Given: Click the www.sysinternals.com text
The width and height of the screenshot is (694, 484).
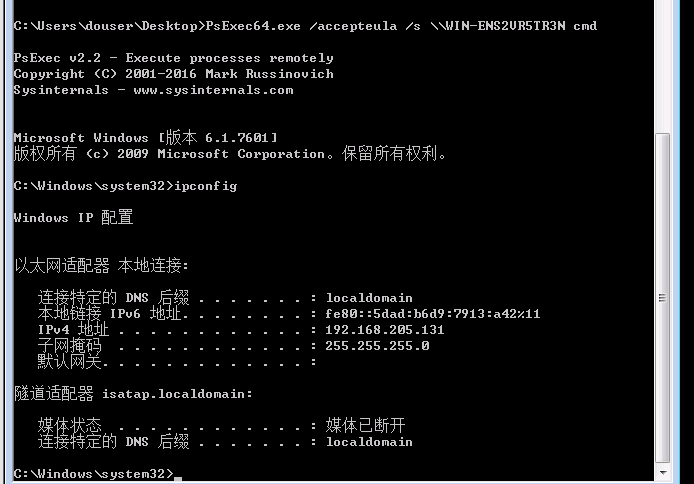Looking at the screenshot, I should [x=213, y=90].
